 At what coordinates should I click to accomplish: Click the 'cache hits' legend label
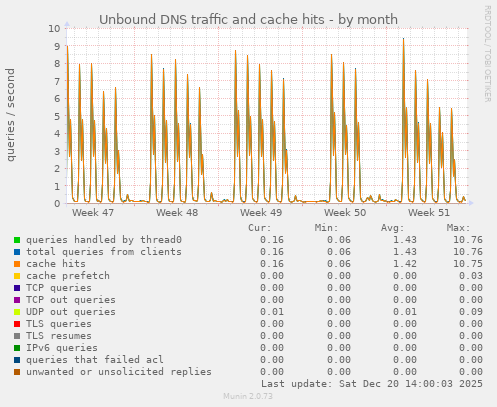(x=56, y=264)
